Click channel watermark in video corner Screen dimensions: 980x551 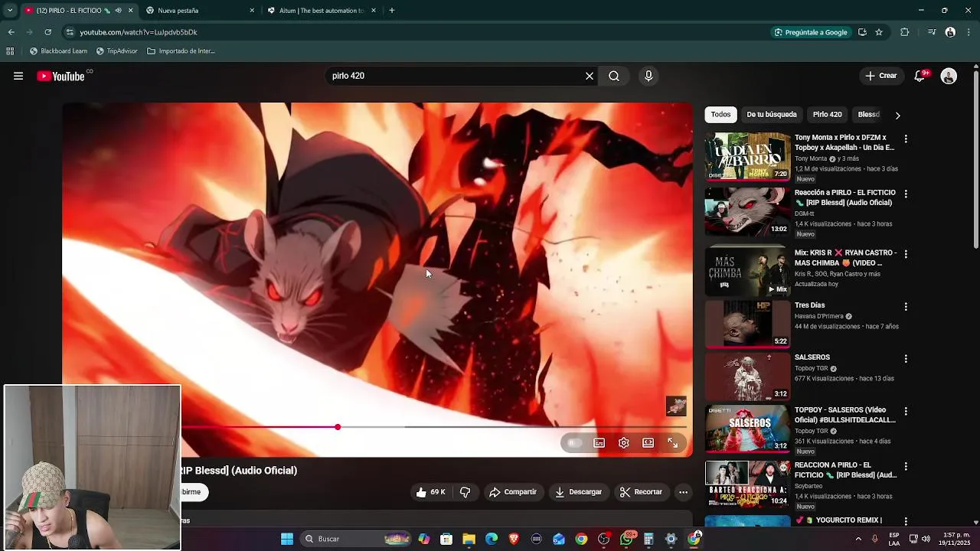tap(676, 406)
